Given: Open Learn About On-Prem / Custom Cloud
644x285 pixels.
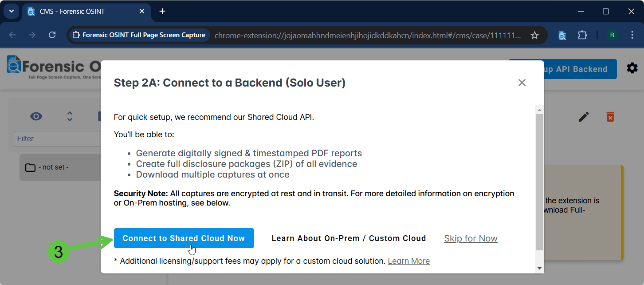Looking at the screenshot, I should (349, 238).
